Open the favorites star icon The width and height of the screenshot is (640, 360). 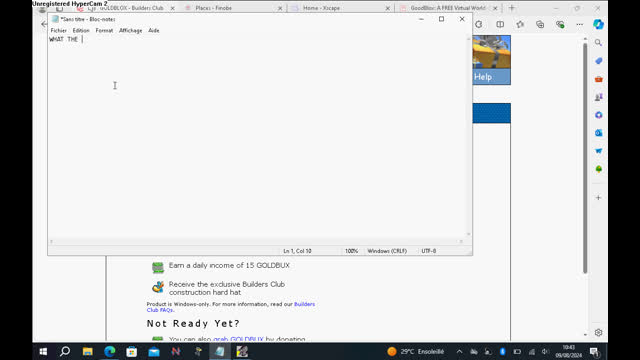(x=520, y=24)
